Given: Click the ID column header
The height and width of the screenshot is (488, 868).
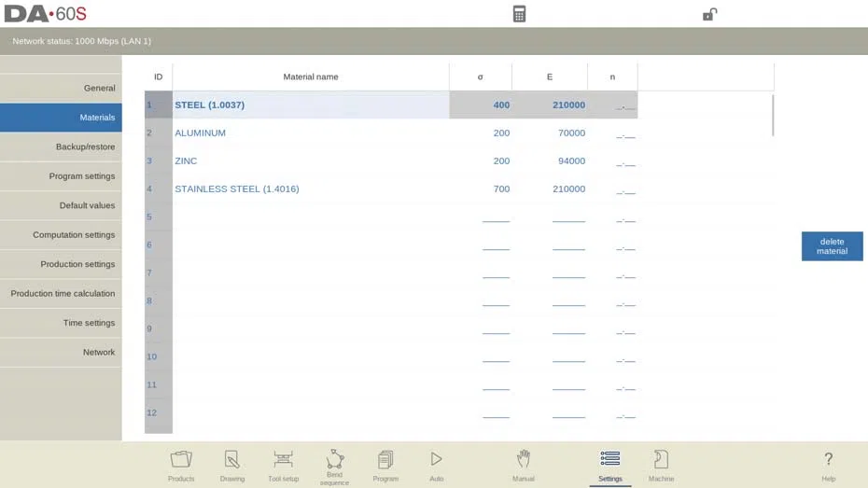Looking at the screenshot, I should [x=159, y=77].
